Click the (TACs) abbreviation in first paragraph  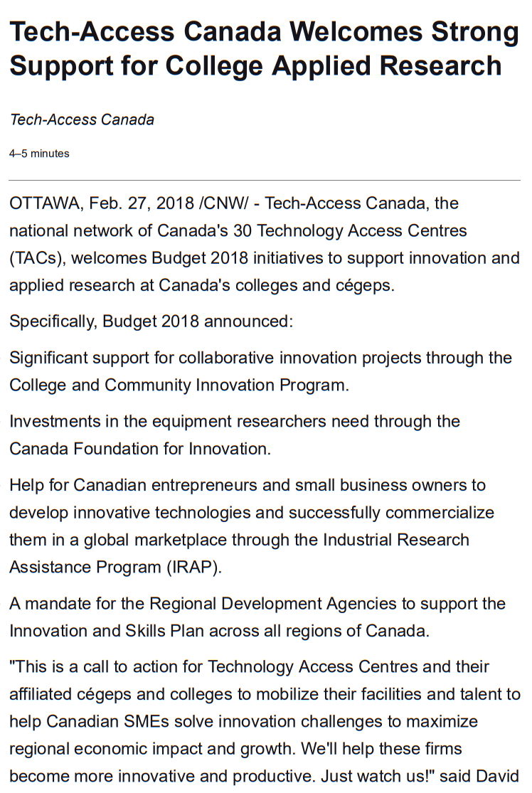pyautogui.click(x=37, y=258)
